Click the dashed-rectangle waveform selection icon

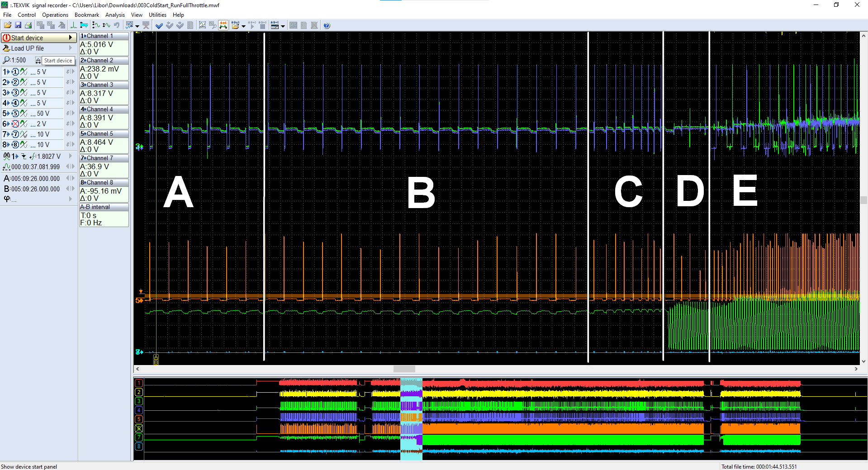(x=202, y=25)
